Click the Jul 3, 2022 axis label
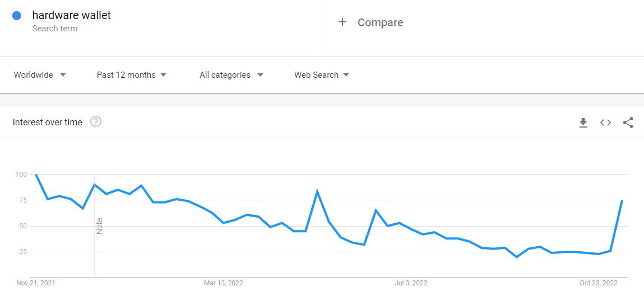This screenshot has width=644, height=296. pos(411,283)
